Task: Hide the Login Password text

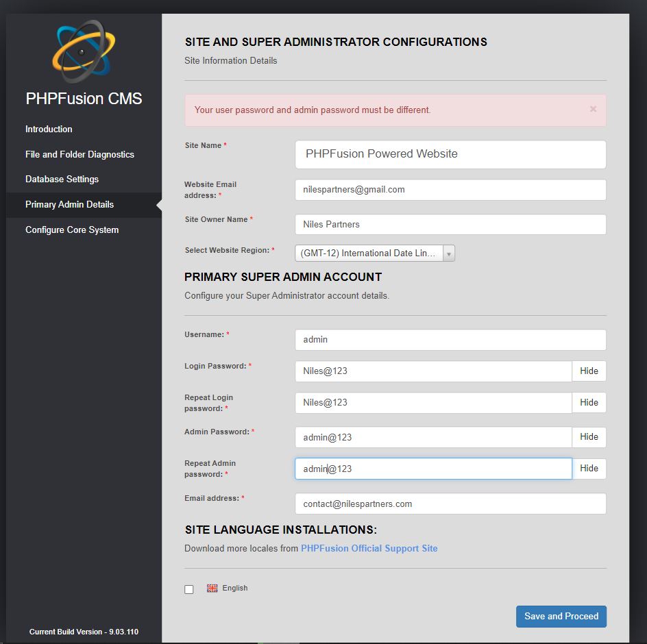Action: click(x=589, y=371)
